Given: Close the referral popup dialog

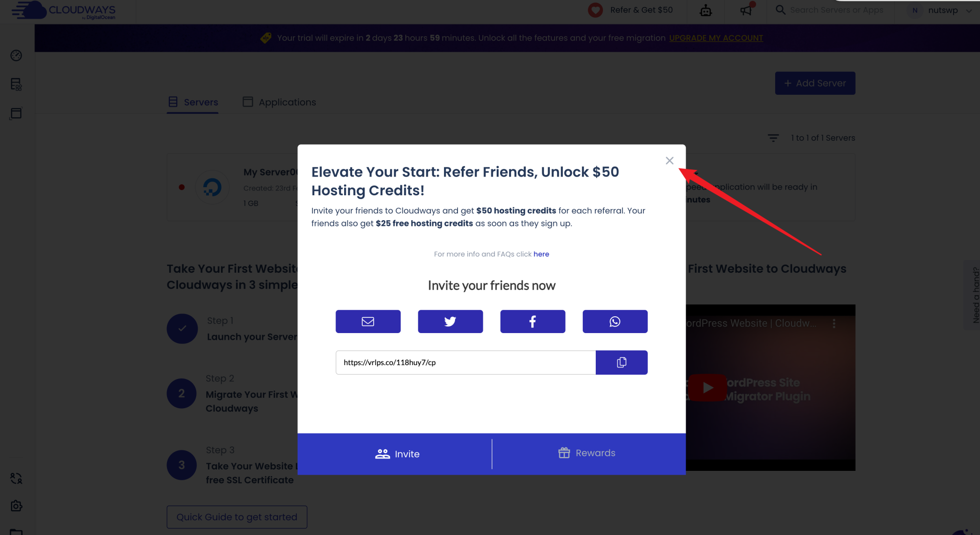Looking at the screenshot, I should point(669,161).
